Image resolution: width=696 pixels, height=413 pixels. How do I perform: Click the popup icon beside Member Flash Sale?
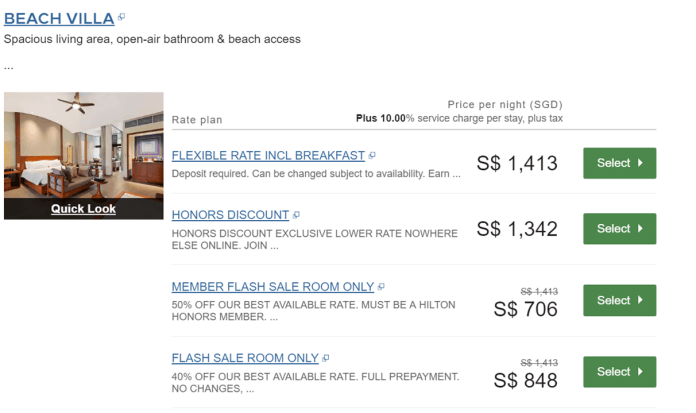(x=381, y=287)
